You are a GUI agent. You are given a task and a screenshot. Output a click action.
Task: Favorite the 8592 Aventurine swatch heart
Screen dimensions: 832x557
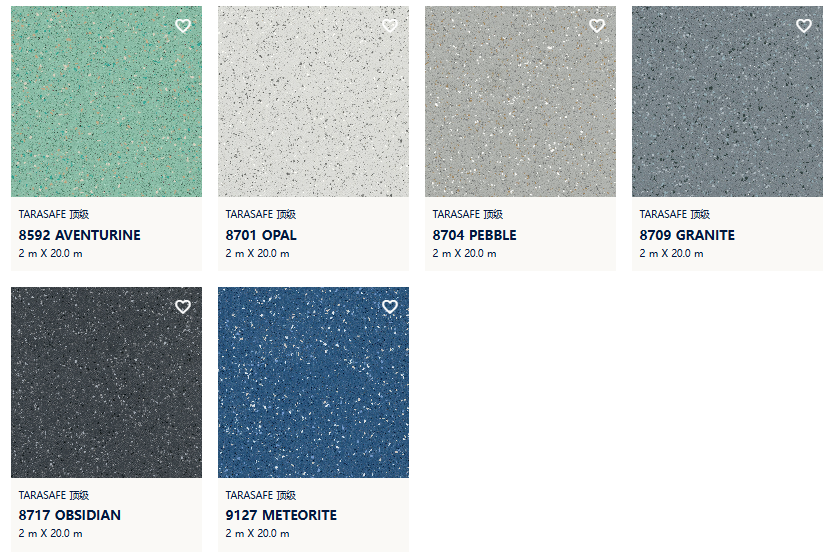(x=183, y=25)
